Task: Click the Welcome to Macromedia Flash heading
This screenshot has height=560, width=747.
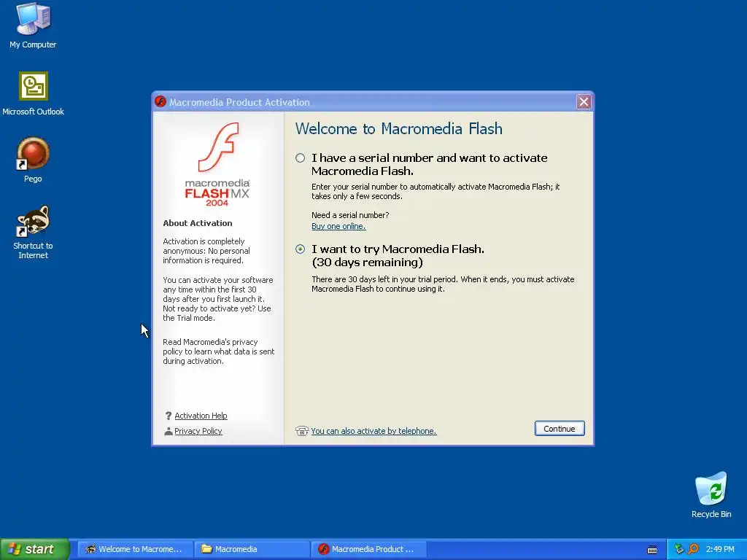Action: [399, 128]
